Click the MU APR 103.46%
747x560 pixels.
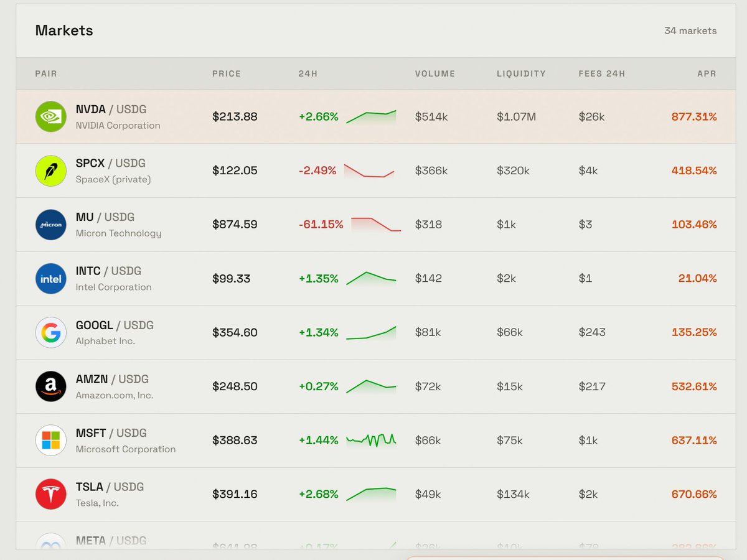(694, 224)
